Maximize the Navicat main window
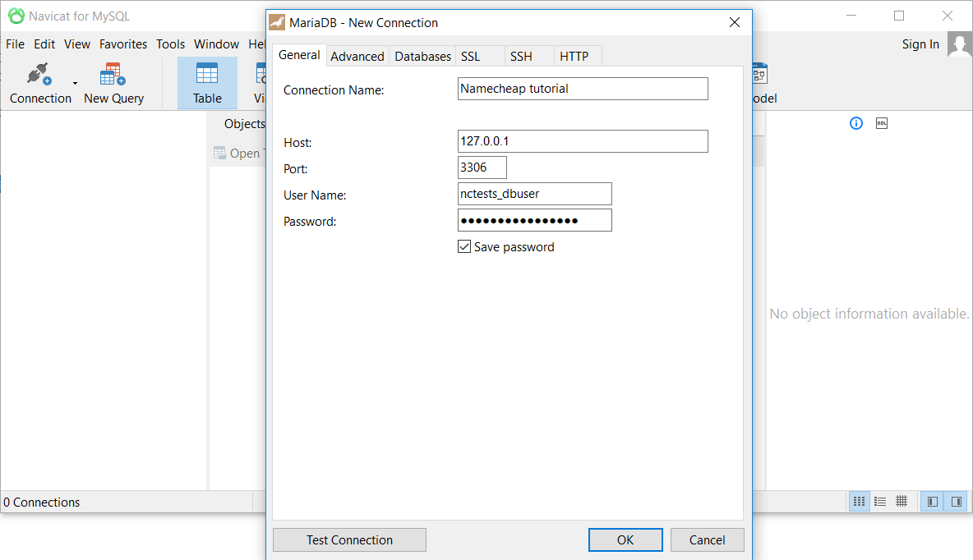The width and height of the screenshot is (973, 560). coord(899,16)
